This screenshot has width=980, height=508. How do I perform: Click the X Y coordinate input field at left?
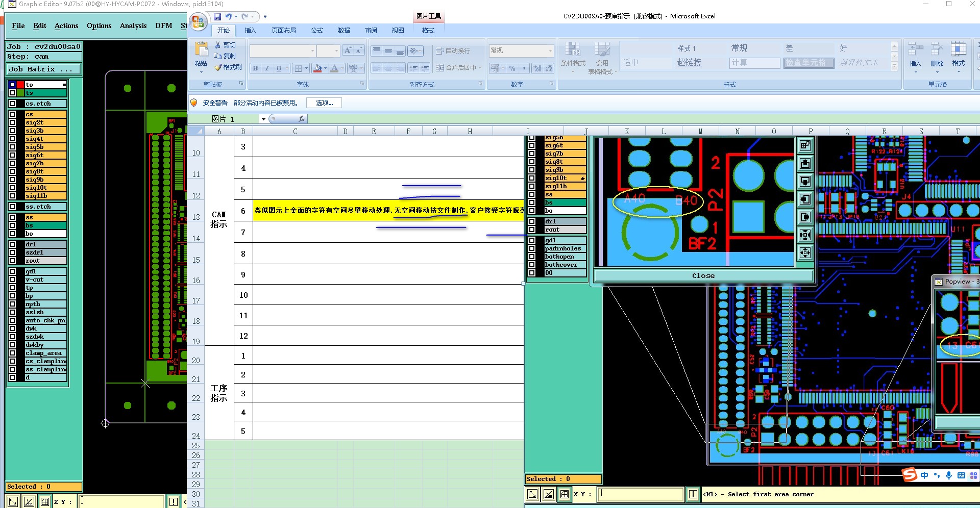coord(122,502)
